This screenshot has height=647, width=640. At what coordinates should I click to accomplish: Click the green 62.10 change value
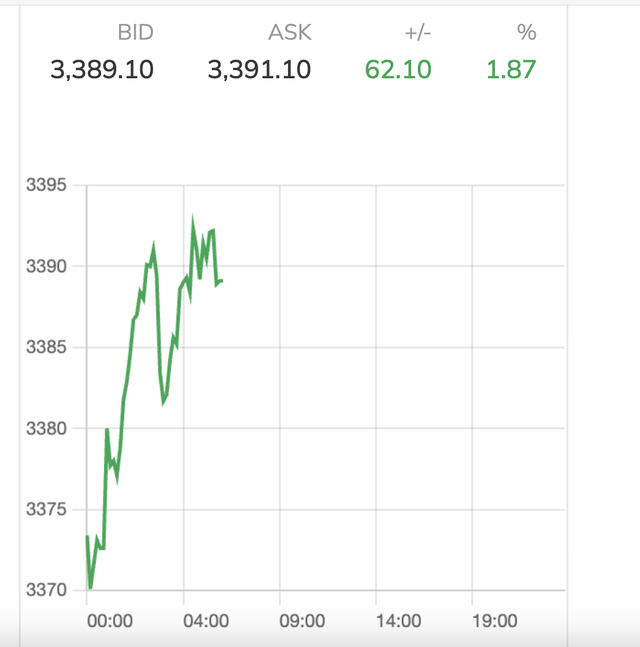tap(396, 70)
